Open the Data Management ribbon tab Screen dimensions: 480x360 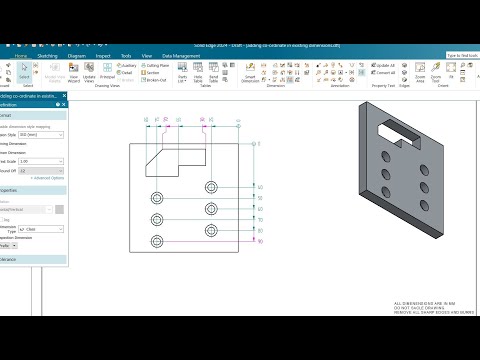[x=181, y=56]
